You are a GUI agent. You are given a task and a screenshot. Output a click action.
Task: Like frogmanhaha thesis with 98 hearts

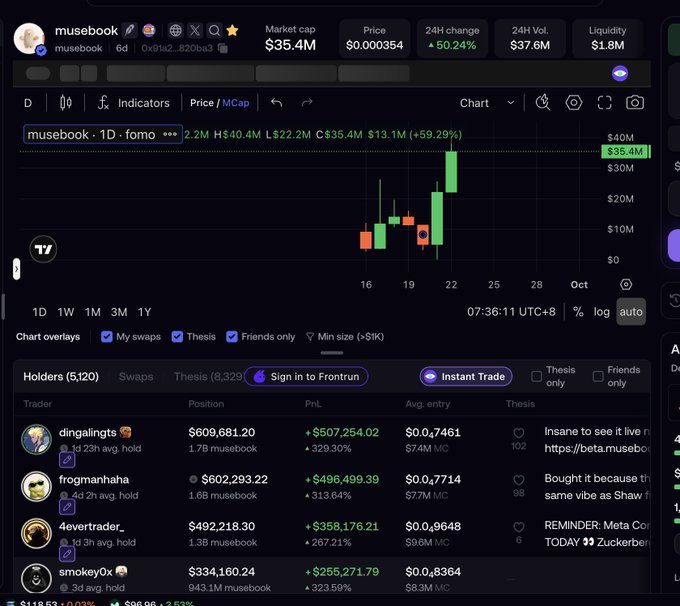[x=519, y=480]
